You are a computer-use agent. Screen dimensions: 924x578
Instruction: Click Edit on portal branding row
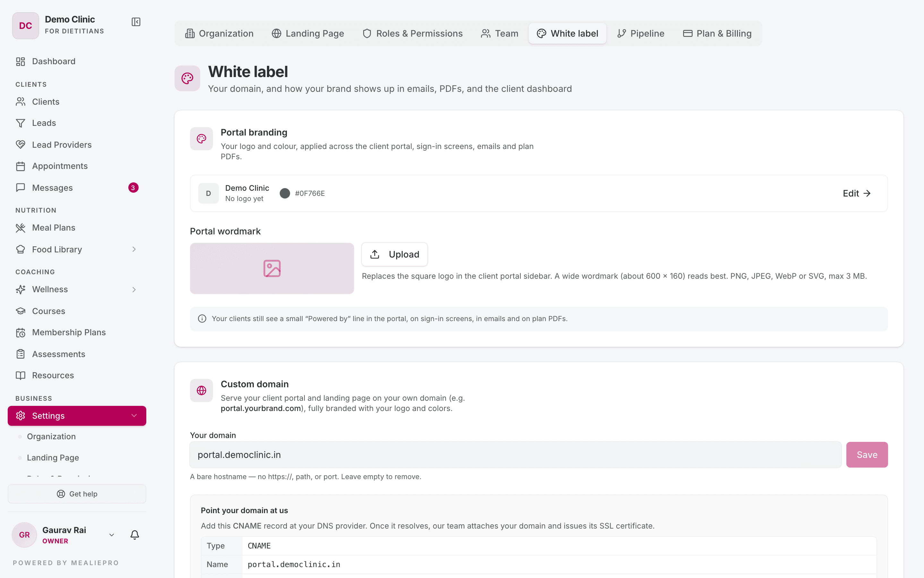(856, 193)
